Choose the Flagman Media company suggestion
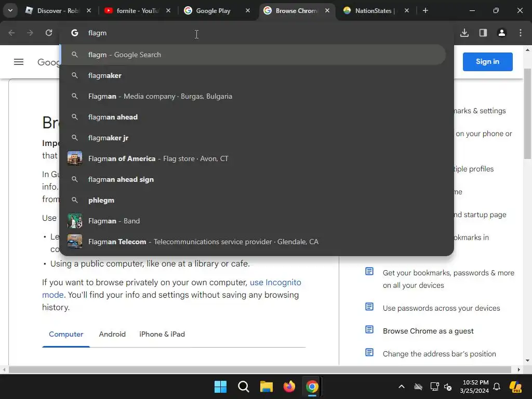 (x=253, y=96)
